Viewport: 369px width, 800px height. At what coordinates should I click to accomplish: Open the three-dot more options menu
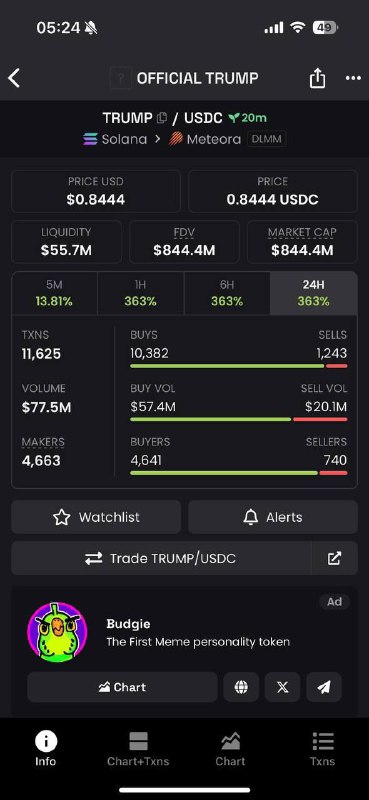click(x=353, y=78)
